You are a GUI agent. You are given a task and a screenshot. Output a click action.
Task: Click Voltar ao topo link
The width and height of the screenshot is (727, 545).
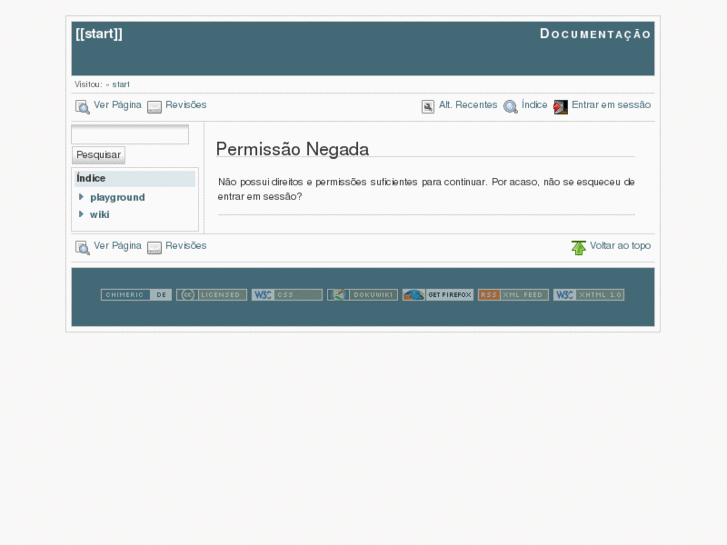tap(620, 246)
